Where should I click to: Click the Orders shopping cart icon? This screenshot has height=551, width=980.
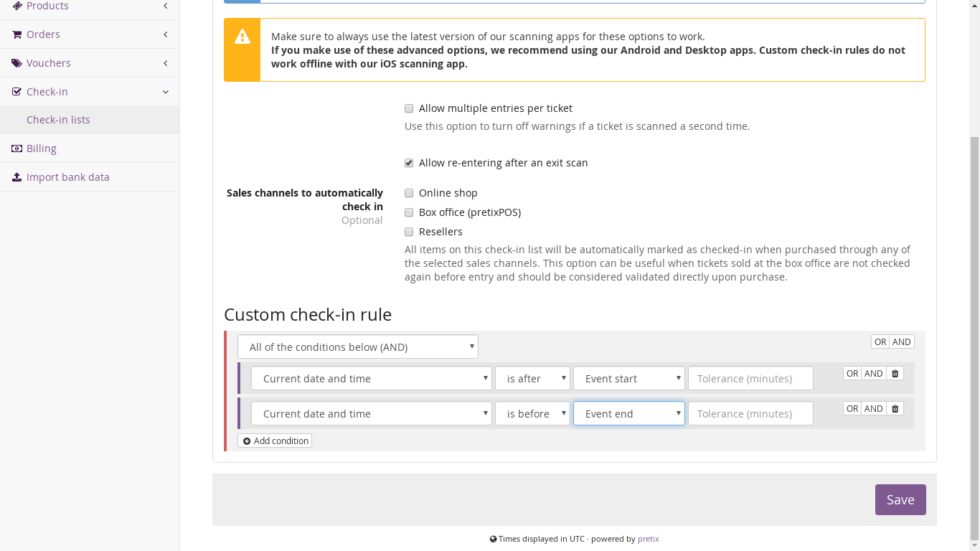click(x=17, y=34)
